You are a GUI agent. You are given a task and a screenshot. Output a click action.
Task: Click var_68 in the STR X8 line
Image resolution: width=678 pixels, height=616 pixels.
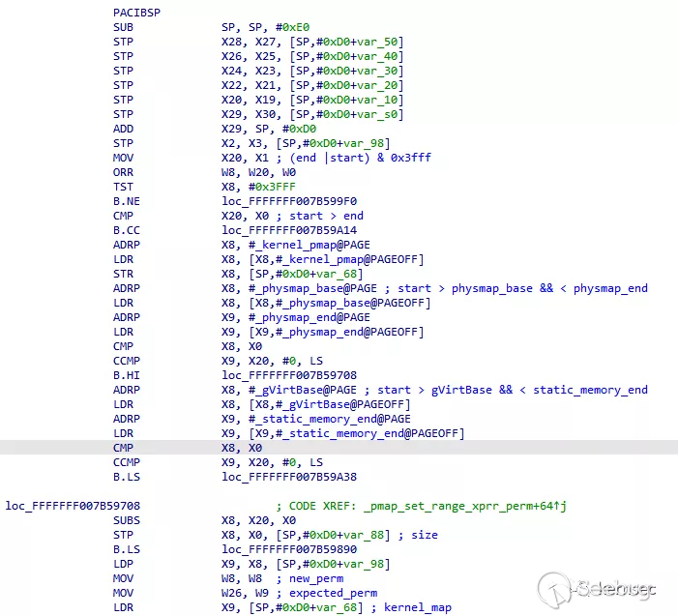337,274
